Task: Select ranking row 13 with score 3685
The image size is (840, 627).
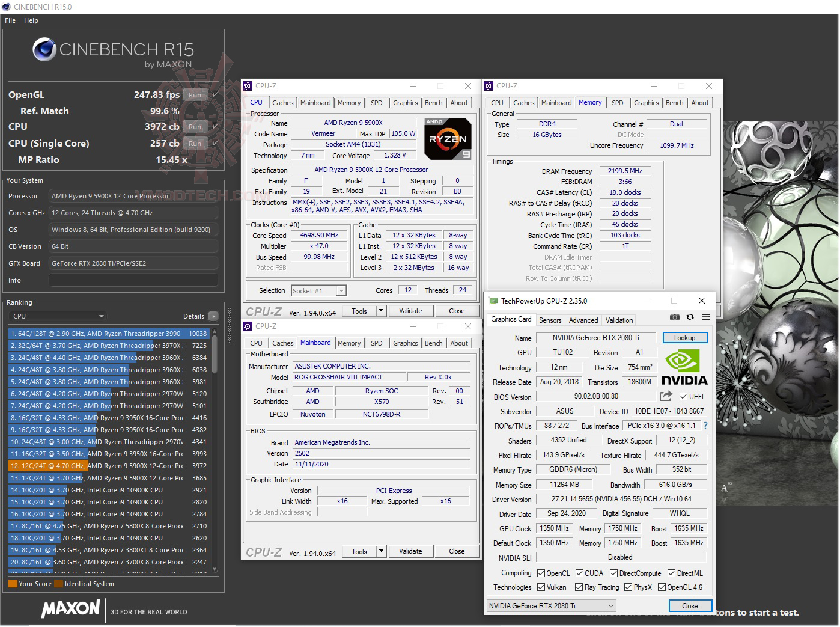Action: [108, 478]
